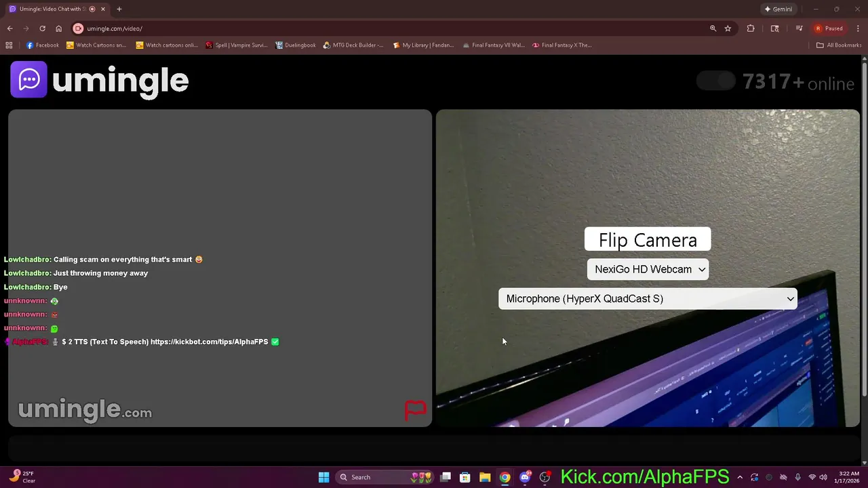
Task: Launch Microsoft Store from the taskbar
Action: click(465, 477)
